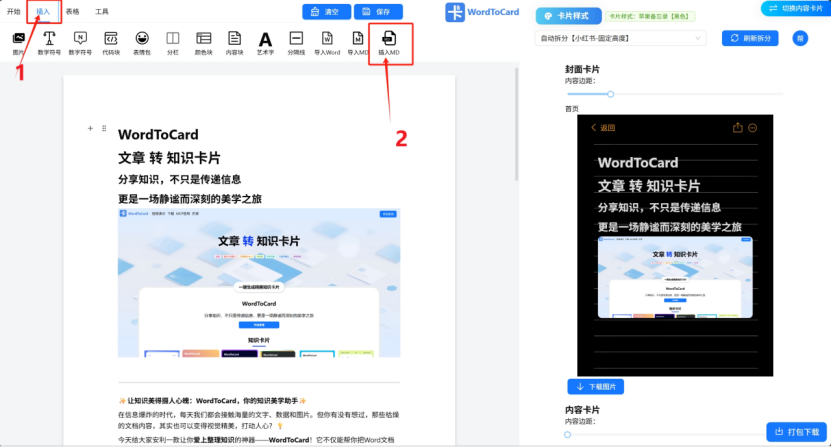Click the black cover card preview
Viewport: 832px width, 448px height.
(x=675, y=245)
